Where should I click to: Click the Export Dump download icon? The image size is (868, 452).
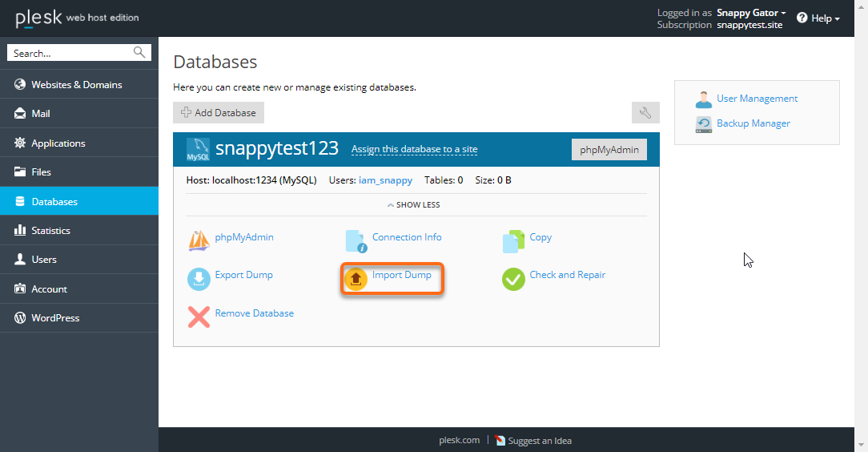[199, 279]
